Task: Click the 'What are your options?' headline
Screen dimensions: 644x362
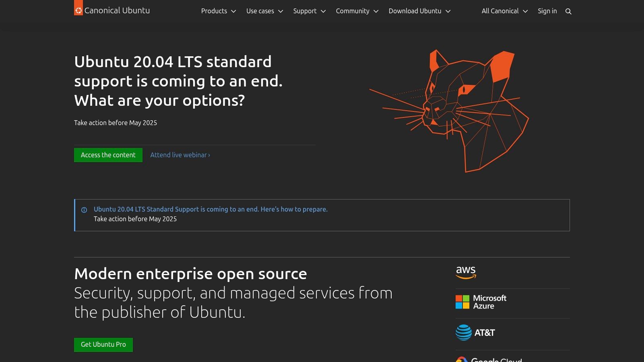Action: point(159,101)
